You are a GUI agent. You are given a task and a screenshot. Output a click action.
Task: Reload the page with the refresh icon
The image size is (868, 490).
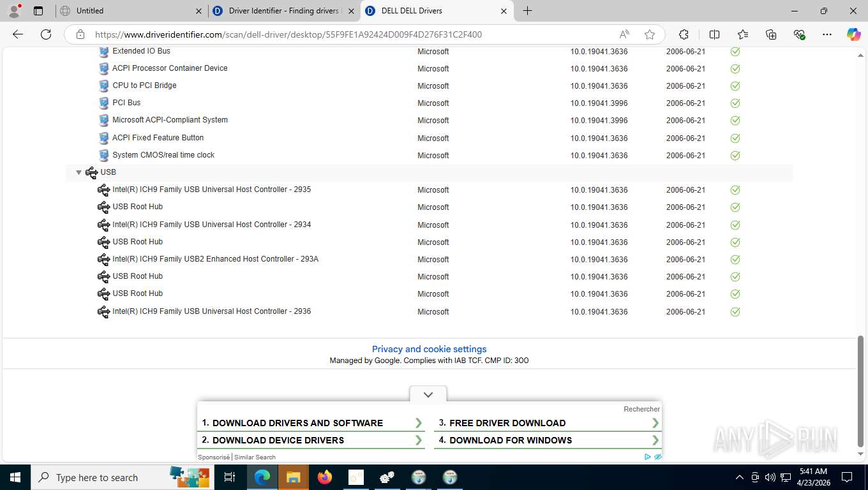[46, 34]
